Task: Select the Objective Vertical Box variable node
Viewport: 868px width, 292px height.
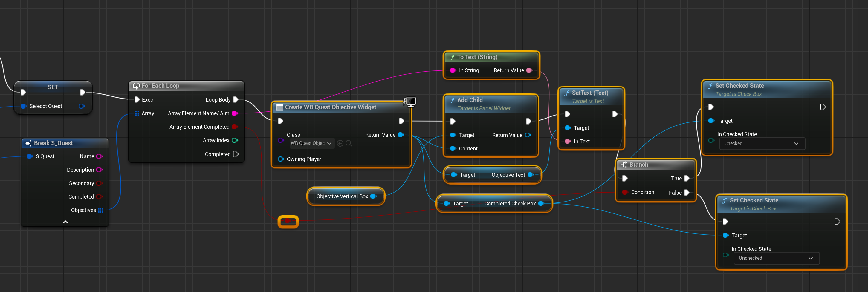Action: pos(342,196)
